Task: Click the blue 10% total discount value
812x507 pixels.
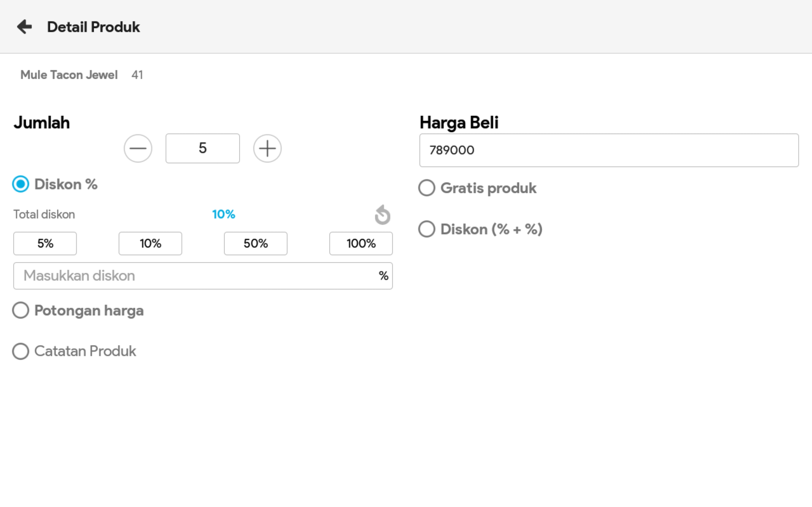Action: pos(224,214)
